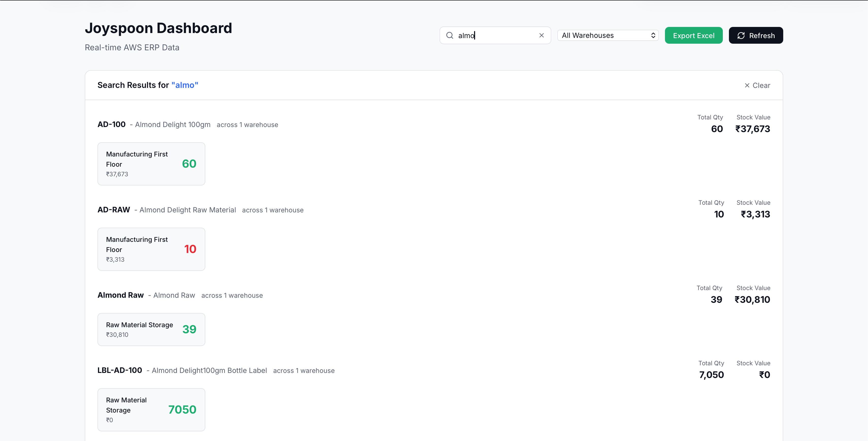The width and height of the screenshot is (868, 441).
Task: Open LBL-AD-100 Raw Material Storage card
Action: (151, 410)
